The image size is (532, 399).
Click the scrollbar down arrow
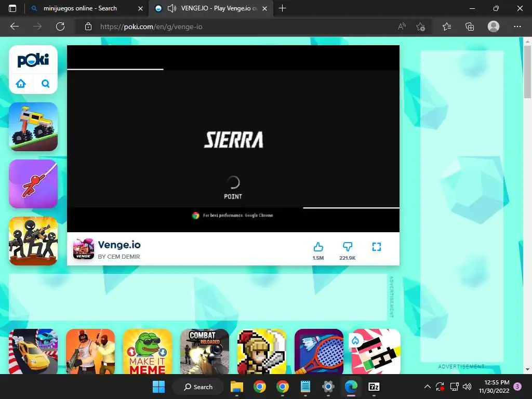527,369
